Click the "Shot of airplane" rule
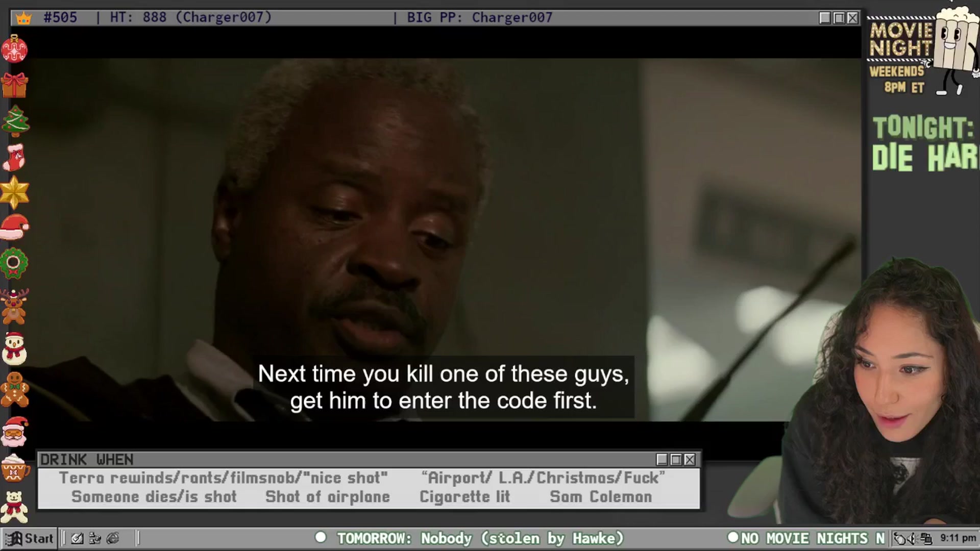This screenshot has width=980, height=551. click(x=328, y=497)
